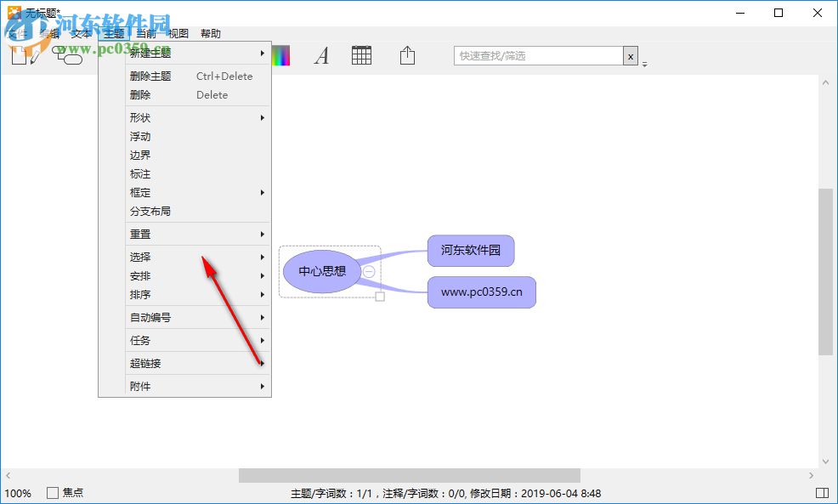Collapse the 中心思想 branch with the minus toggle
Image resolution: width=838 pixels, height=504 pixels.
(x=368, y=271)
